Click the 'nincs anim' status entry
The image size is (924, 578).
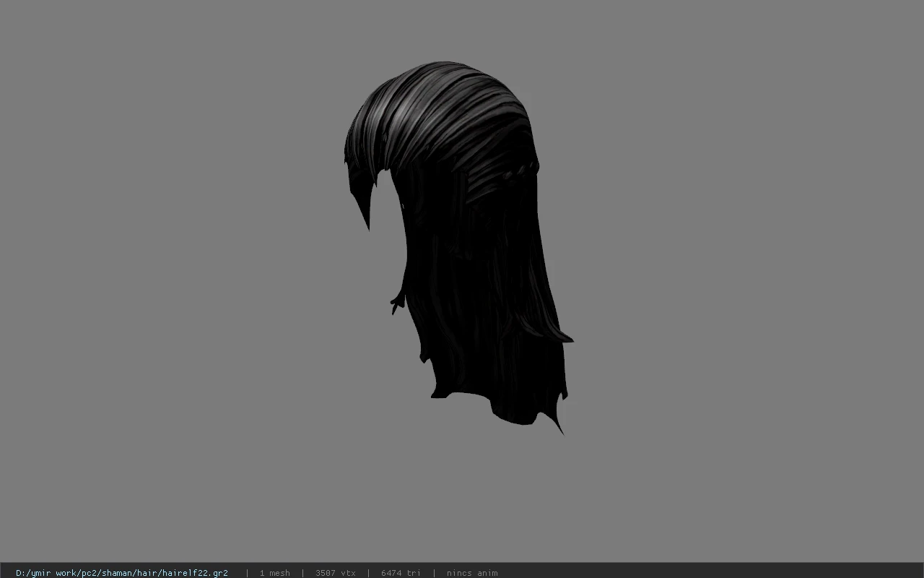[x=472, y=573]
